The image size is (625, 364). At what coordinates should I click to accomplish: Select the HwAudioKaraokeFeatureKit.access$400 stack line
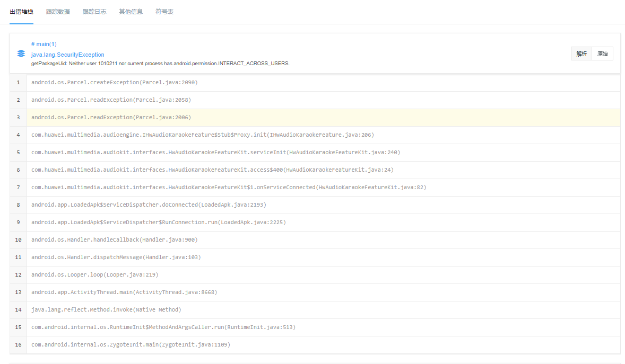point(323,170)
